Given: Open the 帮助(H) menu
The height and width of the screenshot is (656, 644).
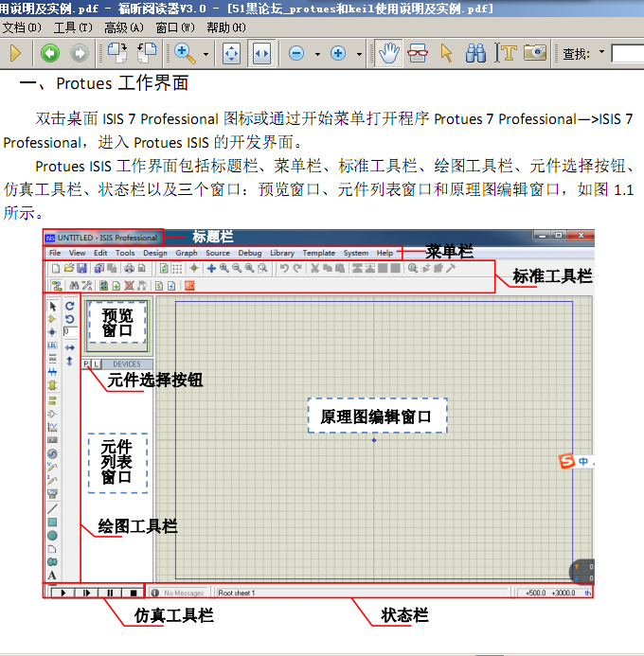Looking at the screenshot, I should point(226,27).
